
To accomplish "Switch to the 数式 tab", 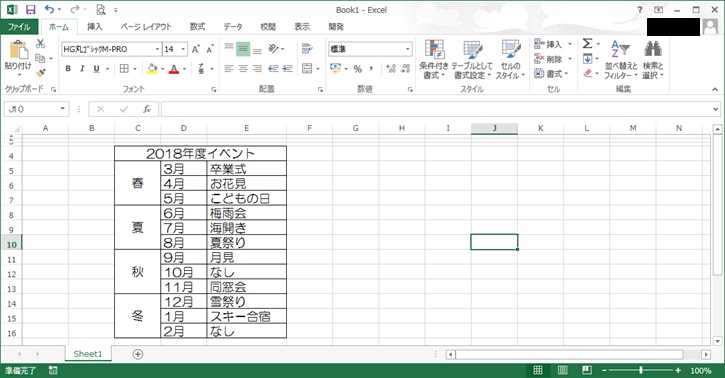I will [197, 27].
